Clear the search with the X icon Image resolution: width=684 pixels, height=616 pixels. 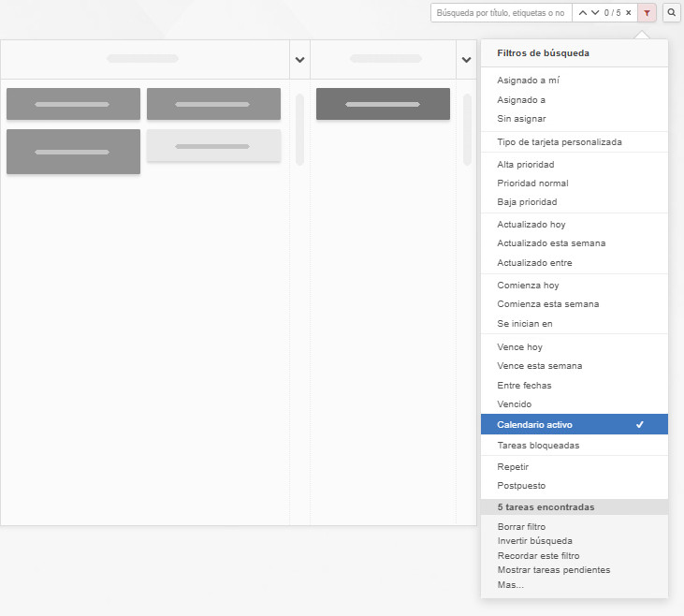(628, 13)
